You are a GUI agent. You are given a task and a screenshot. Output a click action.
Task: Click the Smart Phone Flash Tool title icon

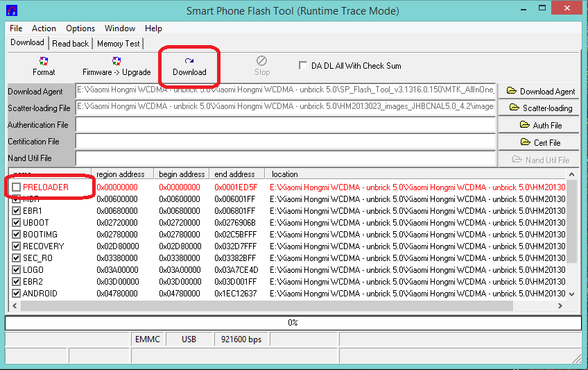12,10
